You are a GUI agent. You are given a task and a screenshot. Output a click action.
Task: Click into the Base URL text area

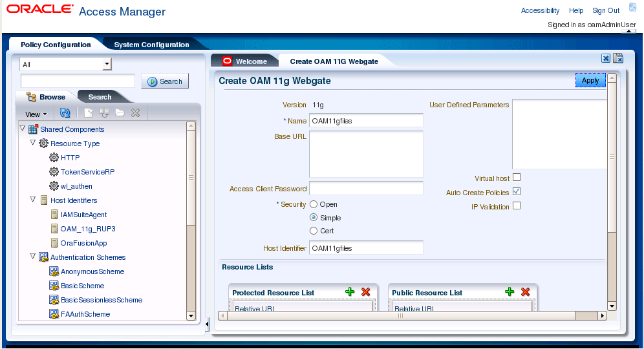pyautogui.click(x=366, y=154)
